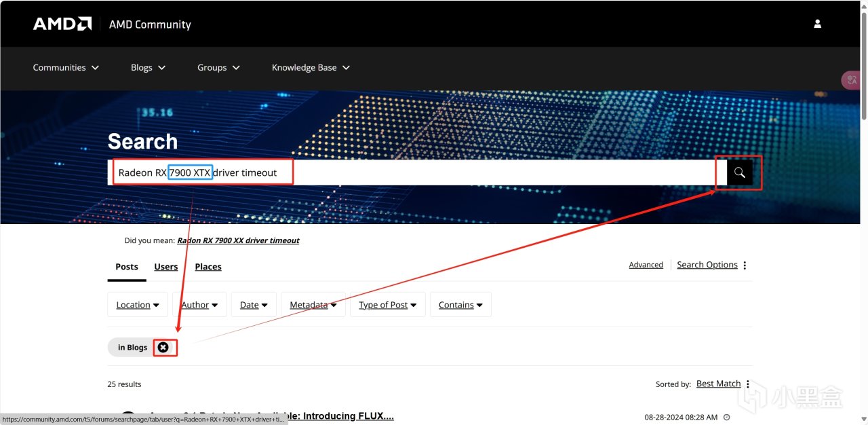The width and height of the screenshot is (868, 425).
Task: Click the clock icon beside post date
Action: (x=726, y=417)
